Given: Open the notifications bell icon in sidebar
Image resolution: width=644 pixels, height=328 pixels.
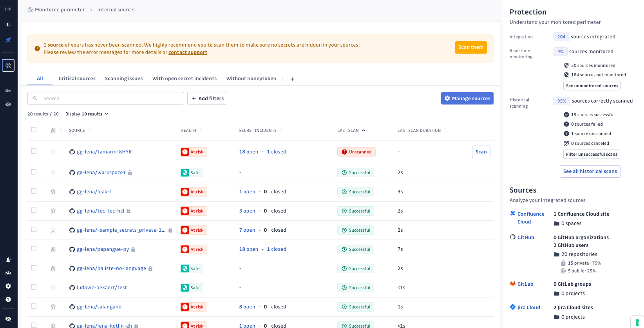Looking at the screenshot, I should coord(8,260).
